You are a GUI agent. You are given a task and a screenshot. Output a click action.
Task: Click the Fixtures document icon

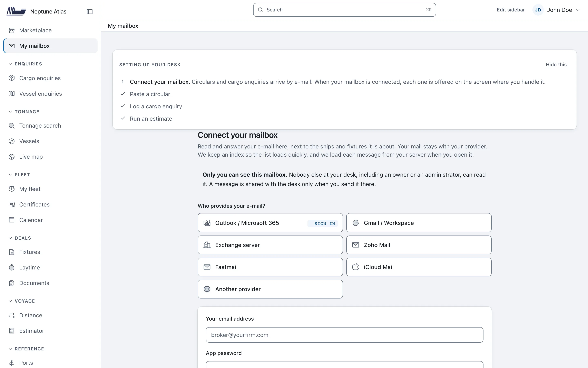(12, 252)
